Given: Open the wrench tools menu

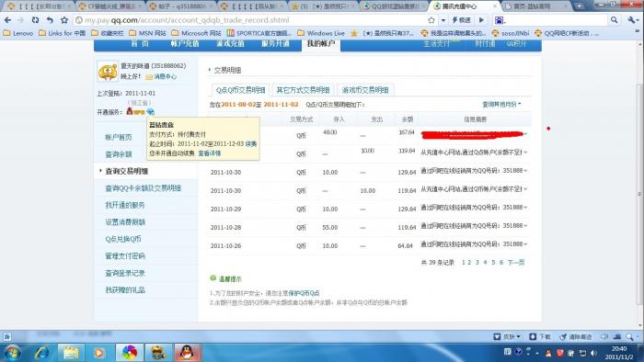Looking at the screenshot, I should tap(632, 19).
